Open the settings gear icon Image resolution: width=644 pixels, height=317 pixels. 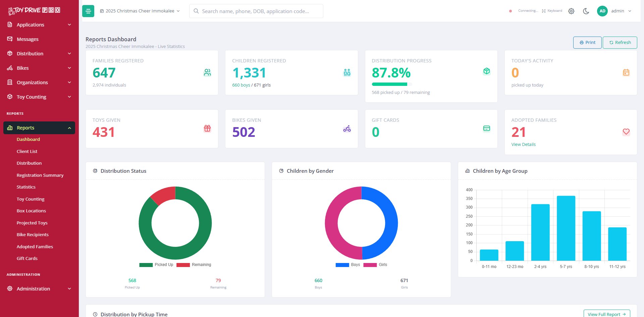[571, 11]
